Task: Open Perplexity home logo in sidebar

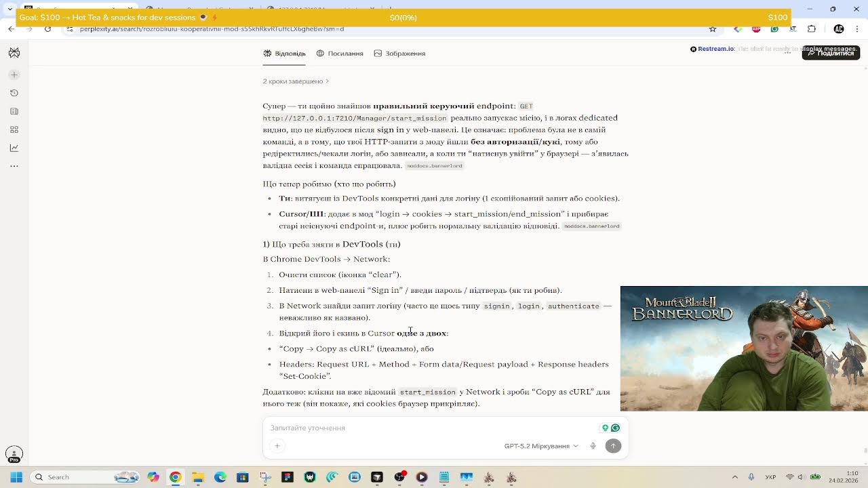Action: (14, 52)
